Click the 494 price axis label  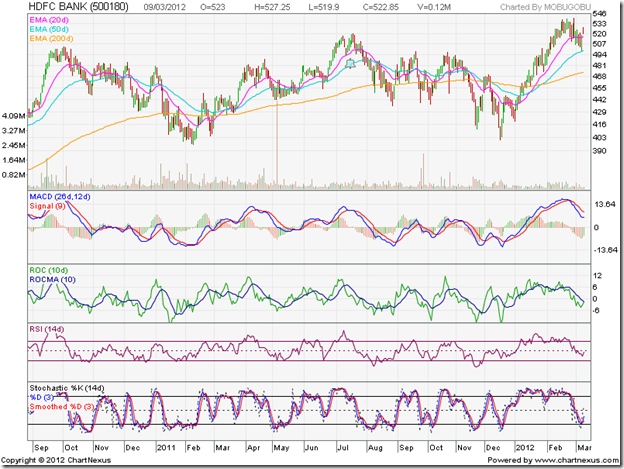[599, 54]
